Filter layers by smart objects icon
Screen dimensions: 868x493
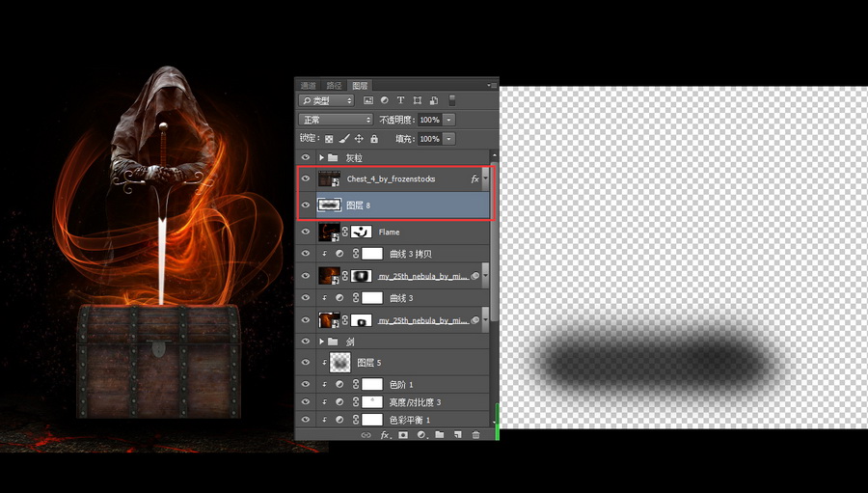(x=434, y=100)
